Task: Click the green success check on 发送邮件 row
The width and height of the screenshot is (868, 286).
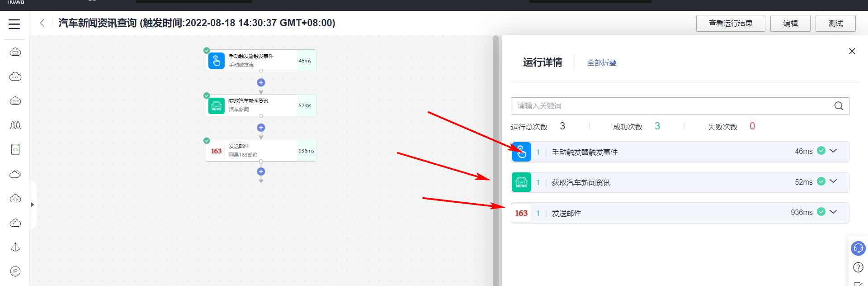Action: click(x=821, y=212)
